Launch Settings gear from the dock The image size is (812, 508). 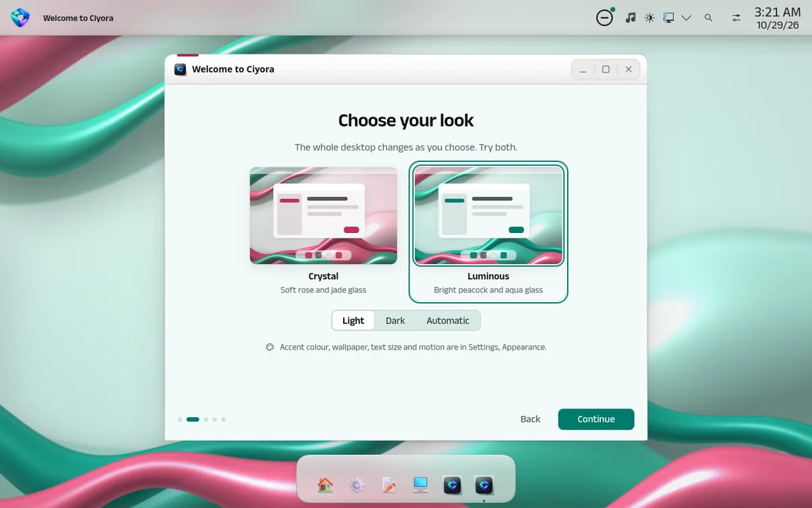click(357, 485)
